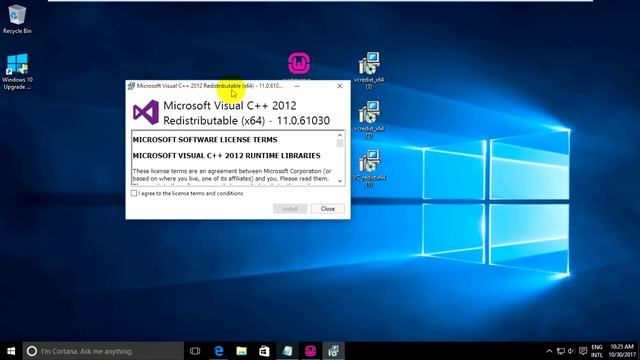Launch Microsoft Edge from taskbar

(x=219, y=351)
